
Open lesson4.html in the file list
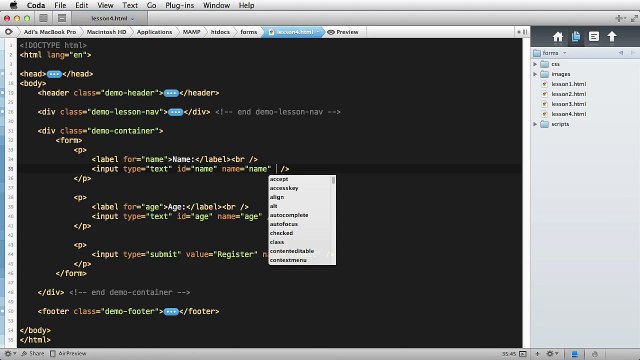pos(569,114)
